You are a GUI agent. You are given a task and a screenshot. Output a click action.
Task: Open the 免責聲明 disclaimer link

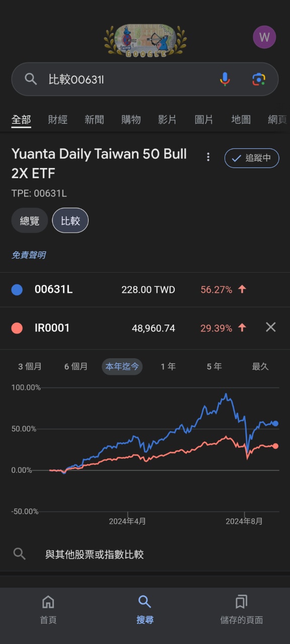pos(29,255)
